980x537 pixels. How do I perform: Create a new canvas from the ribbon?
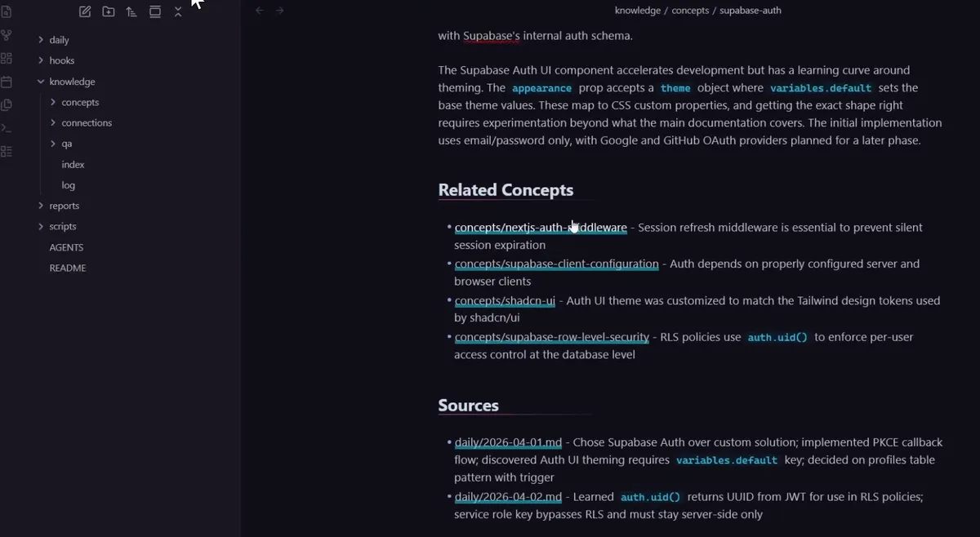(x=7, y=58)
